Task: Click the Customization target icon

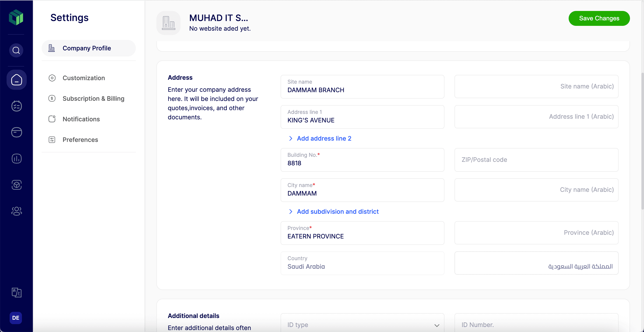Action: [x=52, y=78]
